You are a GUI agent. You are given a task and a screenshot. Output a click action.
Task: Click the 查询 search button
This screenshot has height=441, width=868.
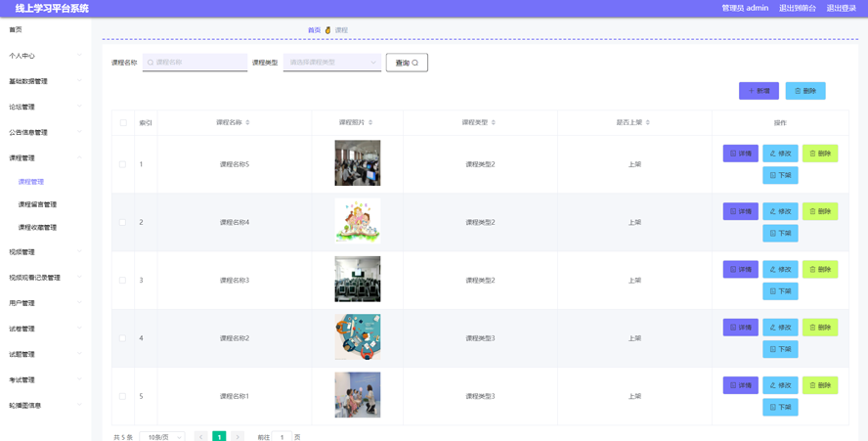[407, 63]
